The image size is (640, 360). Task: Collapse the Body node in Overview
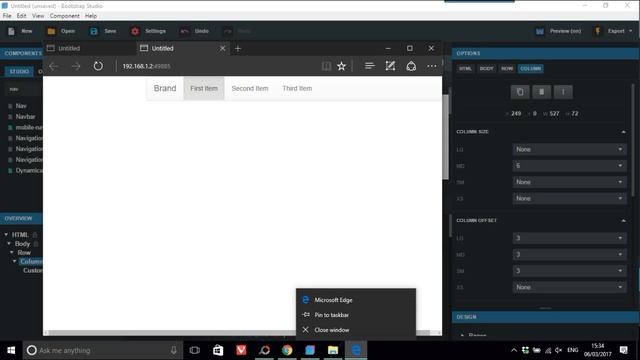(9, 244)
